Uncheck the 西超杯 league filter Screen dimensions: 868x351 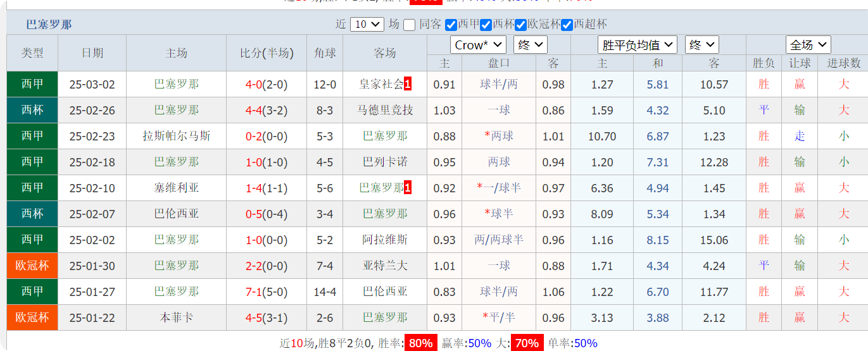click(x=567, y=25)
